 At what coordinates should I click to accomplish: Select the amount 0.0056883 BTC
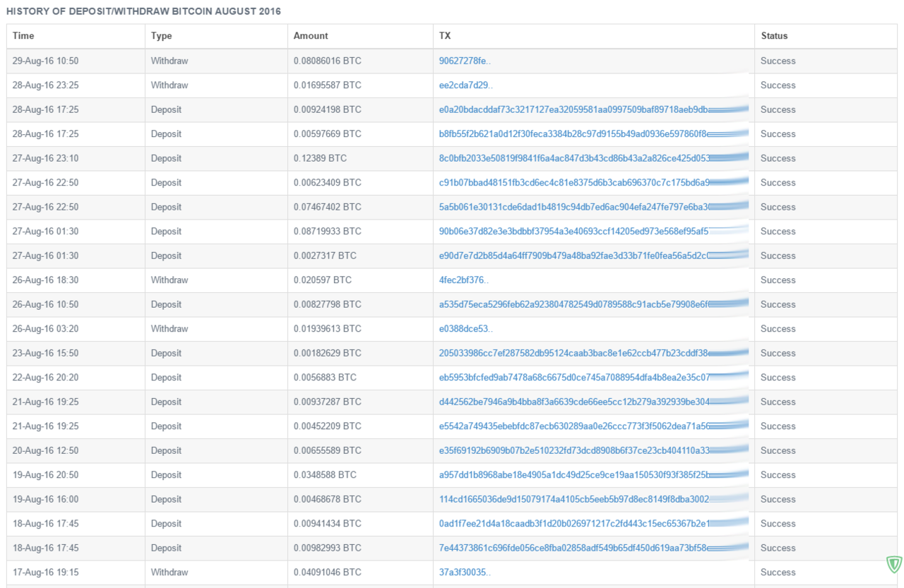[325, 378]
